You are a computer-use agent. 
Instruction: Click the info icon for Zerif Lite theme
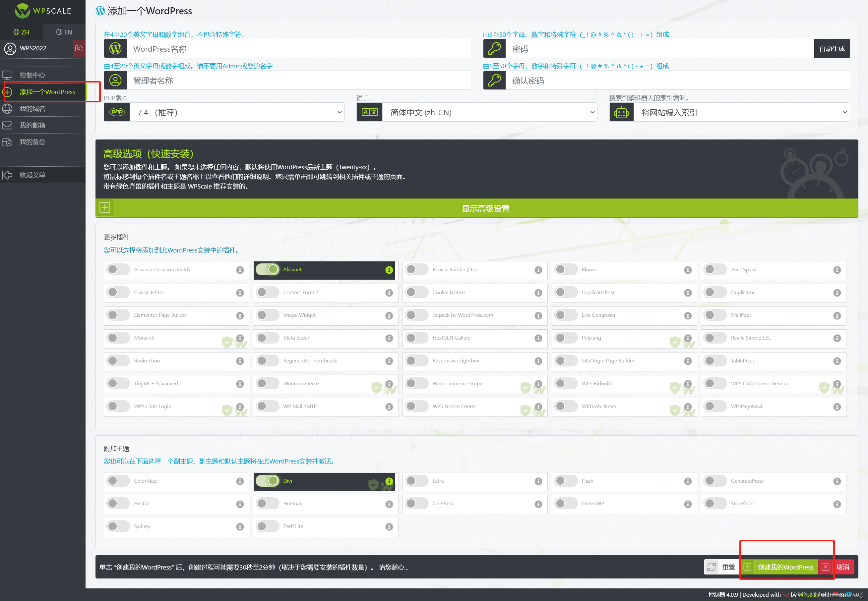pyautogui.click(x=389, y=527)
